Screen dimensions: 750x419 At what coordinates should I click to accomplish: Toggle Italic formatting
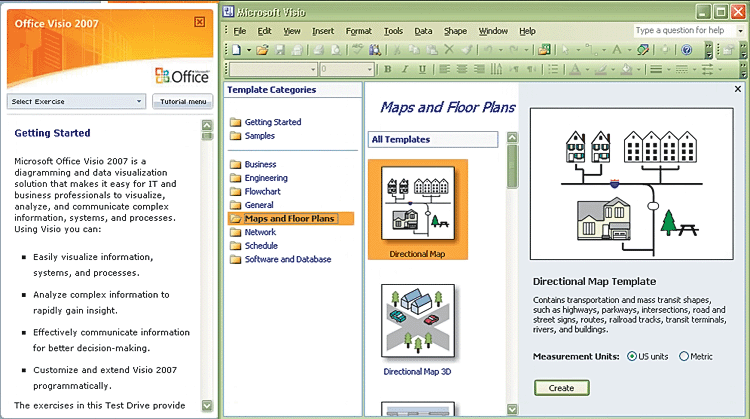click(x=405, y=69)
